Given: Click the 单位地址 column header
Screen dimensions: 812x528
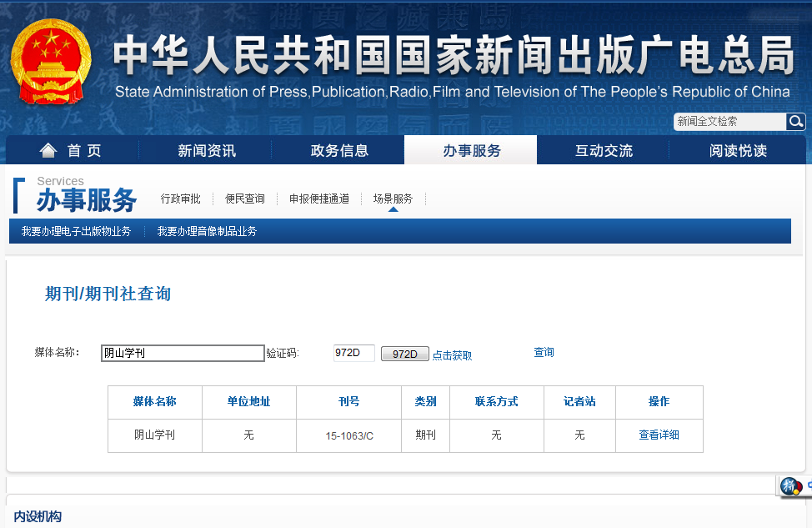Looking at the screenshot, I should (x=248, y=401).
